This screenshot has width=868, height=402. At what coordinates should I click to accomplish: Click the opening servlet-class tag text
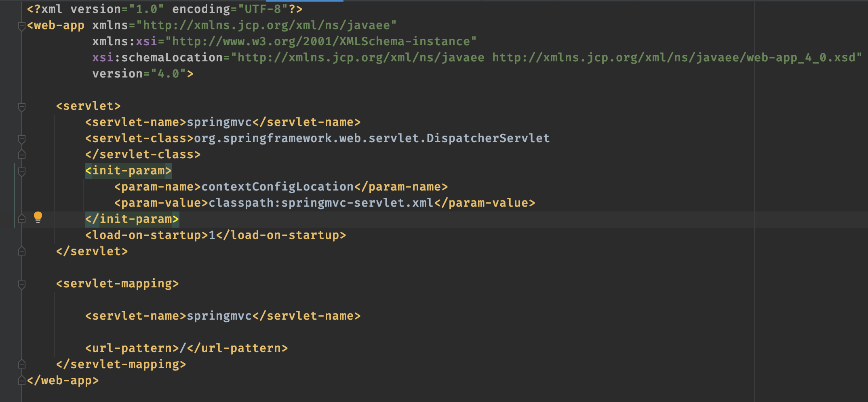139,138
